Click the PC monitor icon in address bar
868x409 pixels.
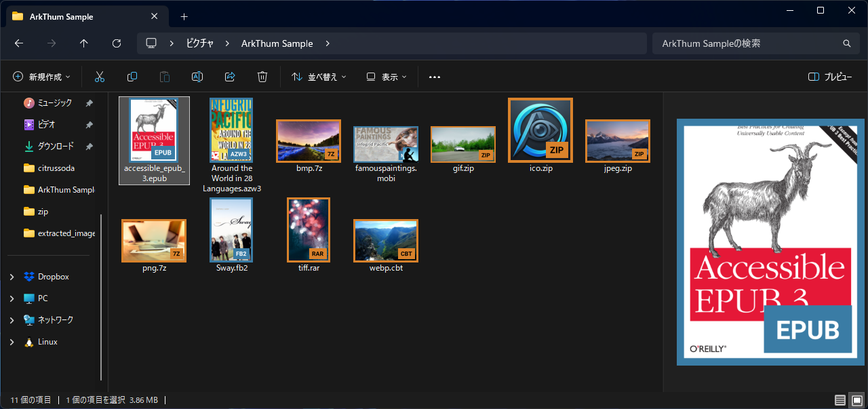tap(151, 43)
